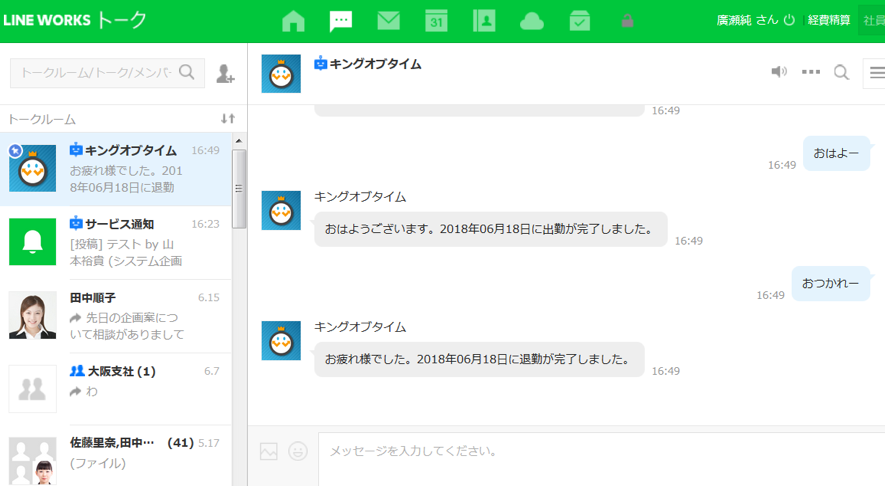Open the 経費精算 menu item

[x=829, y=20]
